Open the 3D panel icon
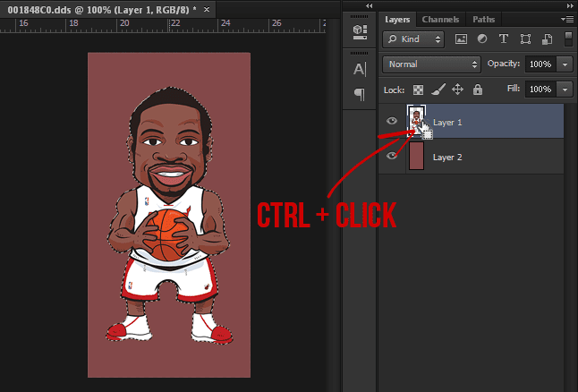578x392 pixels. 360,32
